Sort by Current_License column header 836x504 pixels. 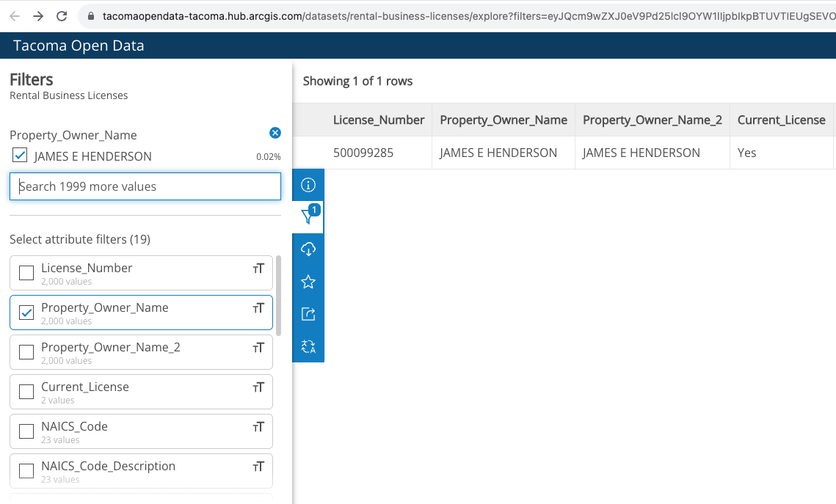781,120
